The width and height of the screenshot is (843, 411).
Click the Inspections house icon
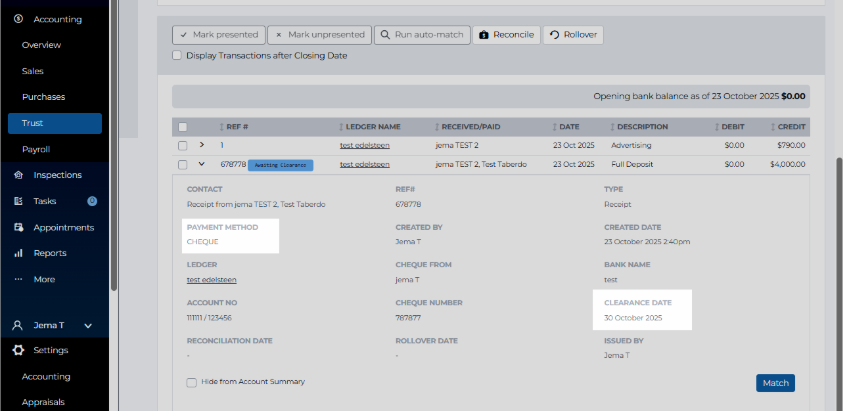point(18,175)
